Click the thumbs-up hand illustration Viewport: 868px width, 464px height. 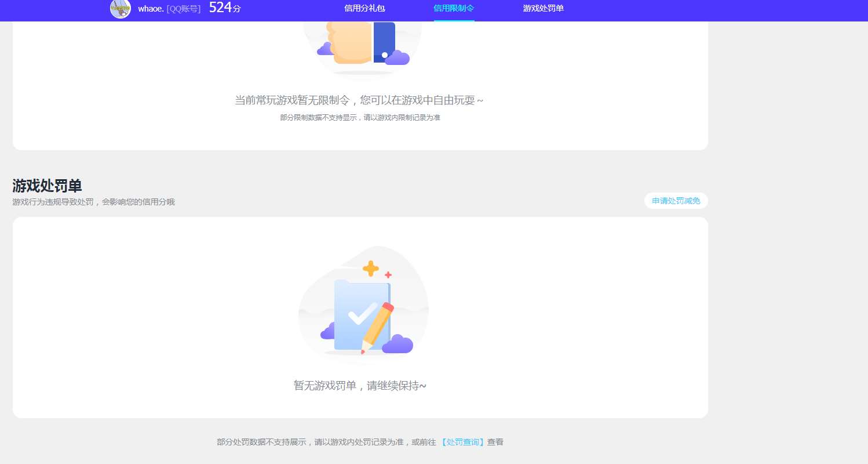(349, 42)
